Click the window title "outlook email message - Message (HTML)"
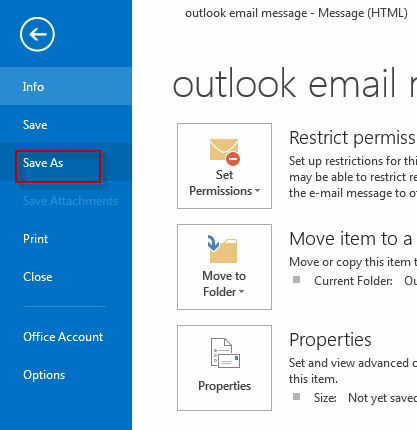 [x=296, y=13]
